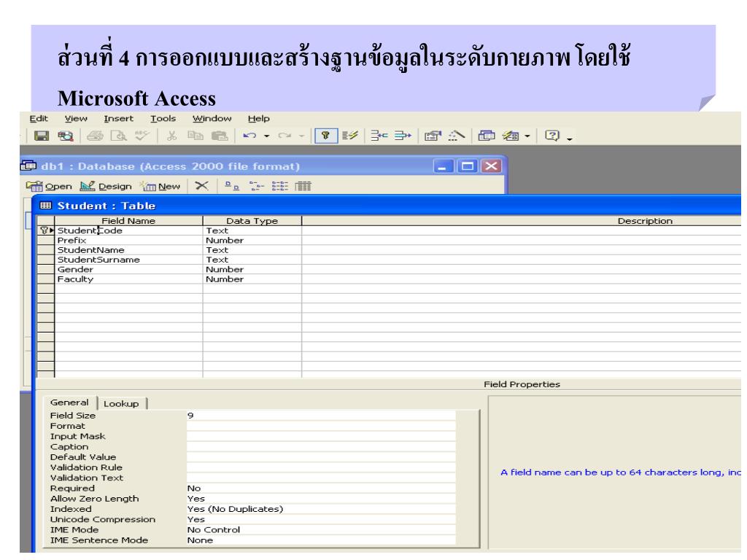Click the Delete X icon in db1 window
This screenshot has width=747, height=560.
tap(202, 186)
